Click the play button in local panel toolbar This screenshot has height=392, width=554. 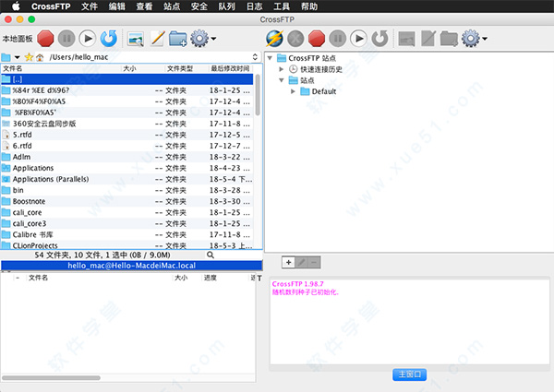pos(88,39)
